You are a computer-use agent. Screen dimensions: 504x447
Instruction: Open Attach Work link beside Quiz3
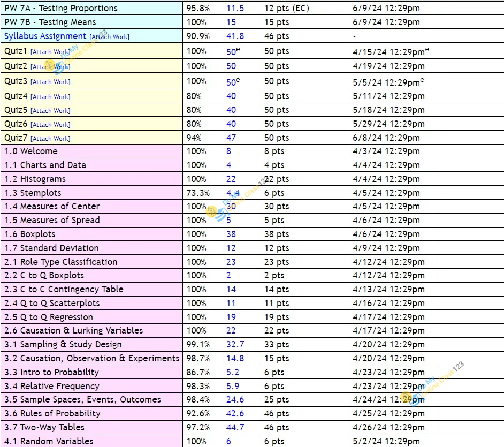coord(50,82)
